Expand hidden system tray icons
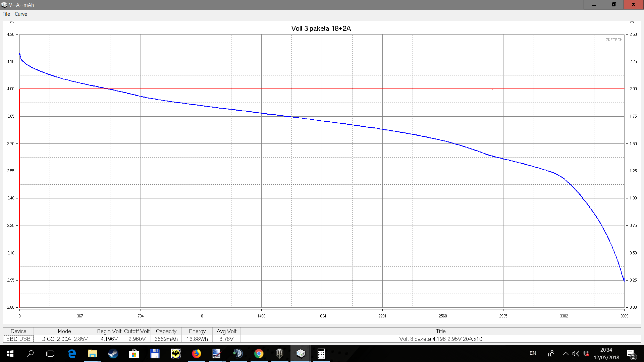The width and height of the screenshot is (644, 362). click(566, 354)
